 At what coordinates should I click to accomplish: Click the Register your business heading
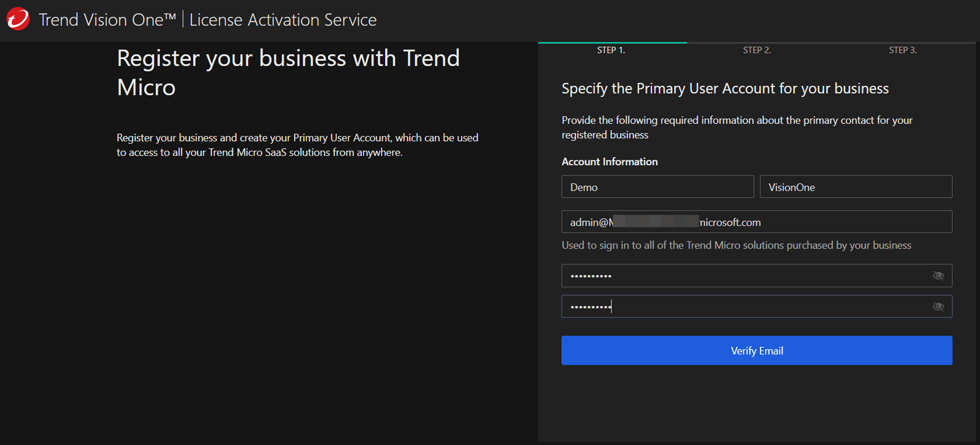point(288,72)
